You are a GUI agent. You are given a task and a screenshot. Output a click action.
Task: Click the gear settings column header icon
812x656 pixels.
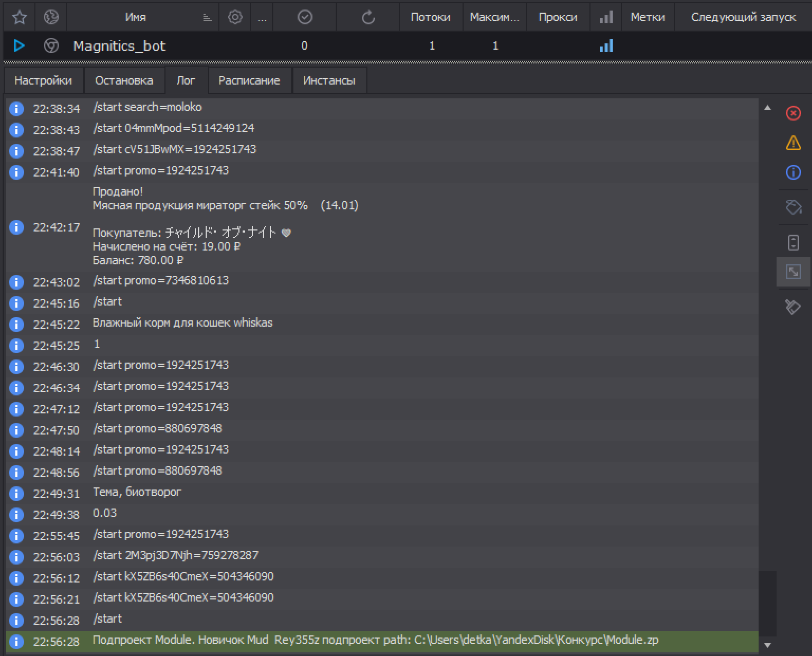(x=235, y=17)
